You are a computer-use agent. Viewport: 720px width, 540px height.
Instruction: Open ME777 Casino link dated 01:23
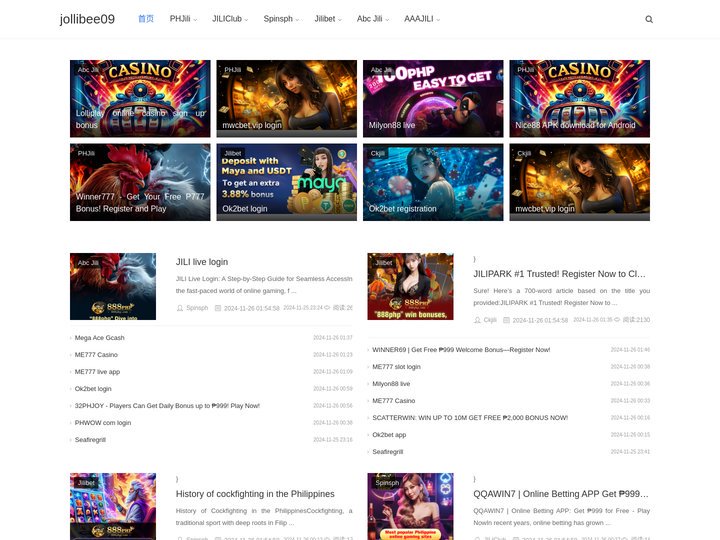pyautogui.click(x=96, y=354)
